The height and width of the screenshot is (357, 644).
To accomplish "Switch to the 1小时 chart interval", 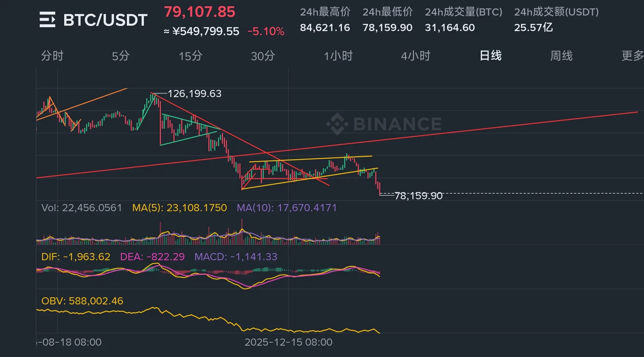I will coord(338,56).
